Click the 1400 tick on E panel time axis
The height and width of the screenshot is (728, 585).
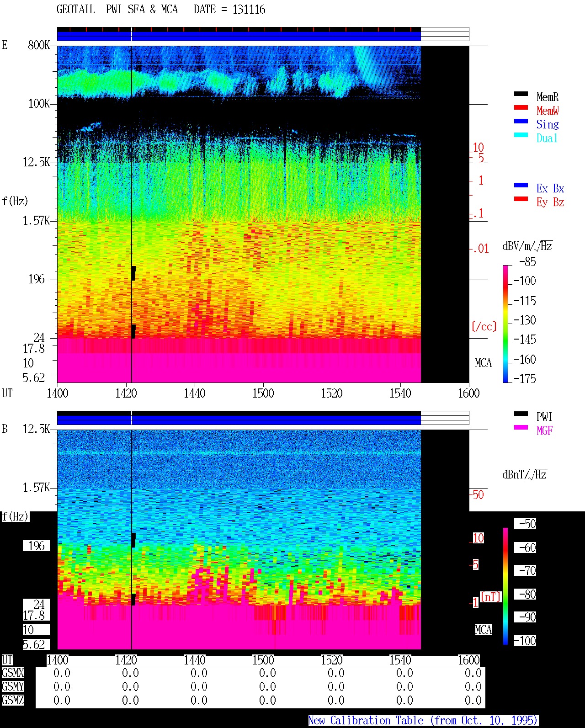coord(58,393)
